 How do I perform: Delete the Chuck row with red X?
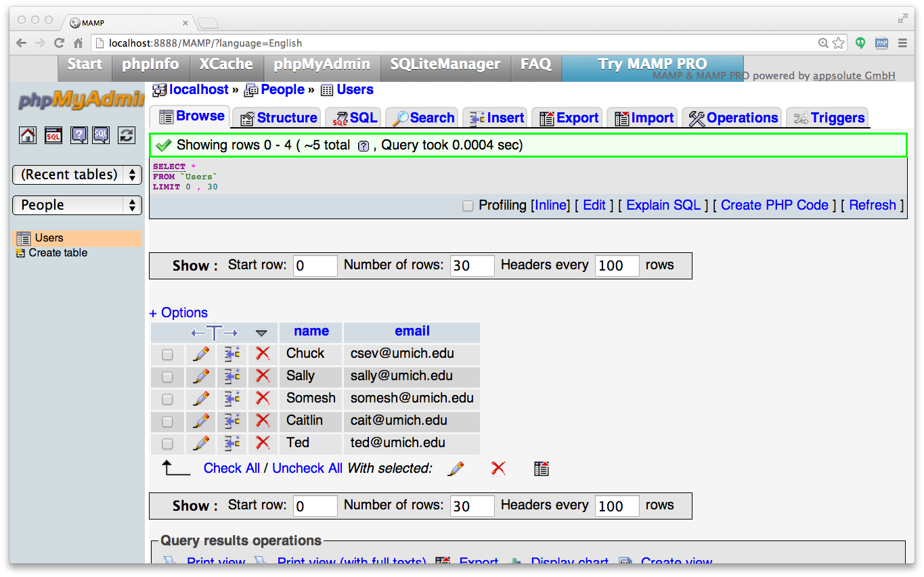pyautogui.click(x=263, y=354)
